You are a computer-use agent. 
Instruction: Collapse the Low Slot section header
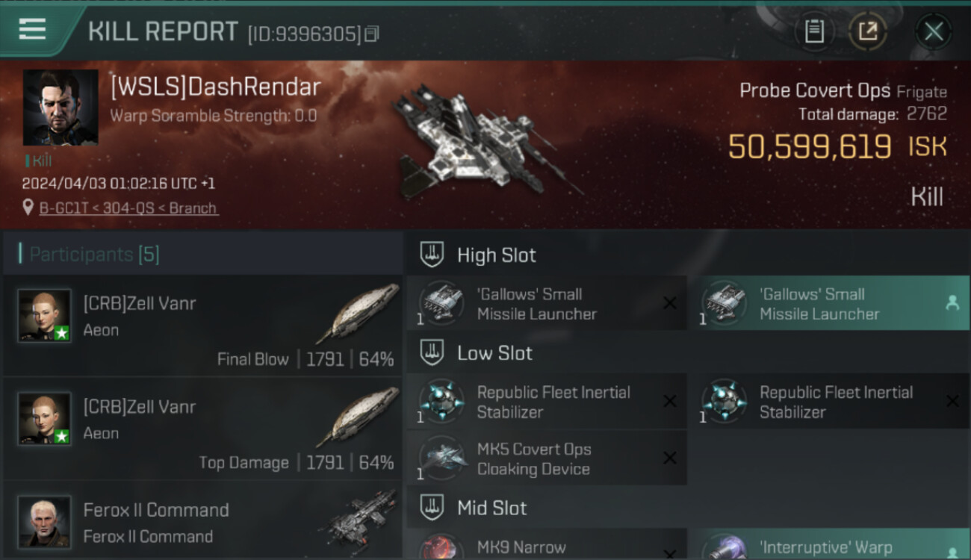(x=688, y=352)
